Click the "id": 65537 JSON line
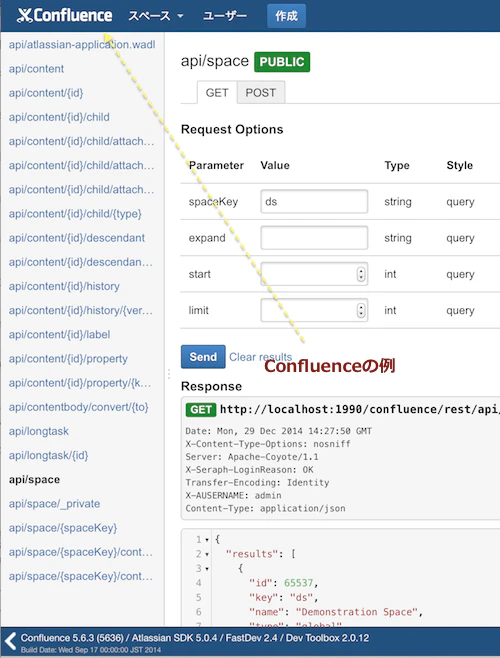500x658 pixels. pos(283,583)
